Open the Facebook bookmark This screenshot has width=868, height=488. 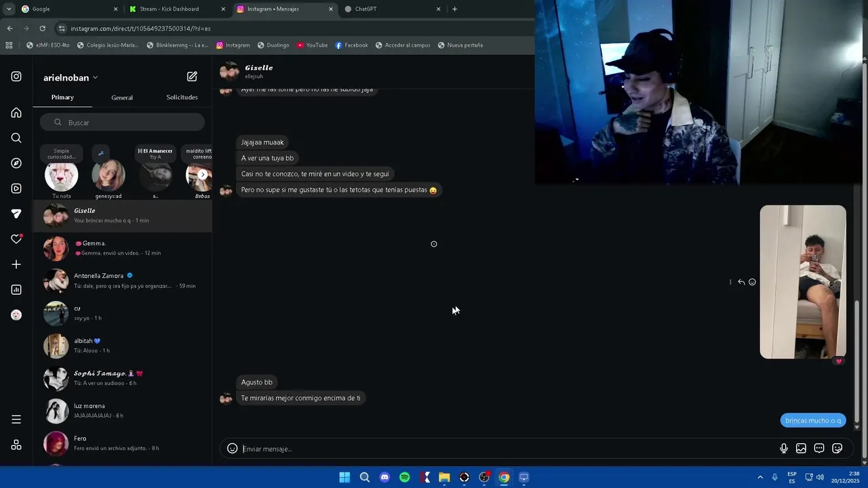point(351,45)
